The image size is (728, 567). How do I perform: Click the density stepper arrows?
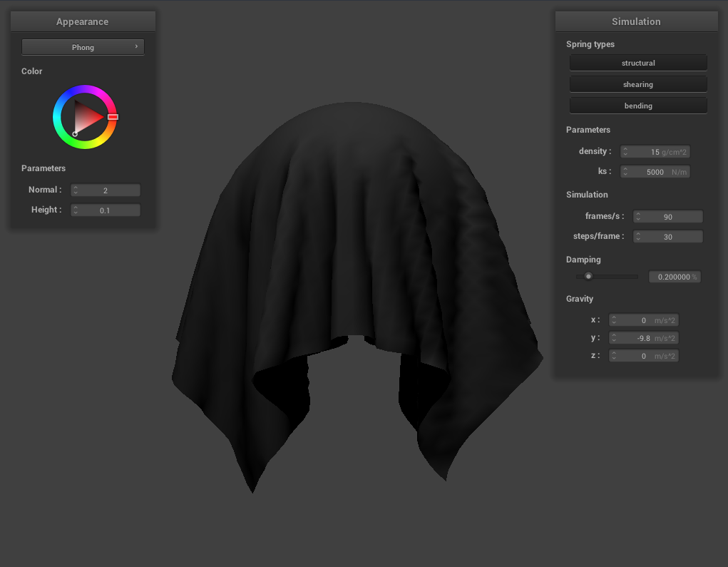pos(625,152)
